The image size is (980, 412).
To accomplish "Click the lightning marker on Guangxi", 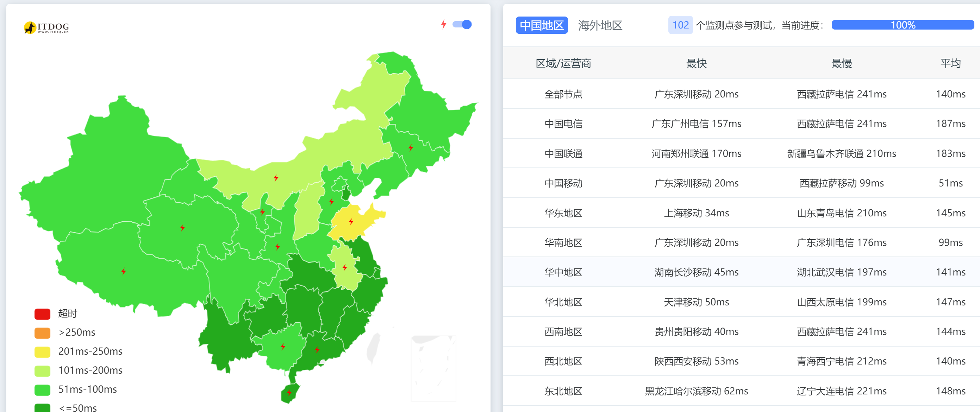I will (283, 346).
